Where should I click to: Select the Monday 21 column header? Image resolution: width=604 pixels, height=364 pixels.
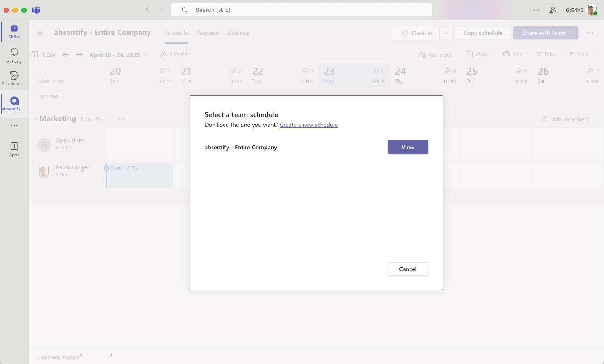211,75
